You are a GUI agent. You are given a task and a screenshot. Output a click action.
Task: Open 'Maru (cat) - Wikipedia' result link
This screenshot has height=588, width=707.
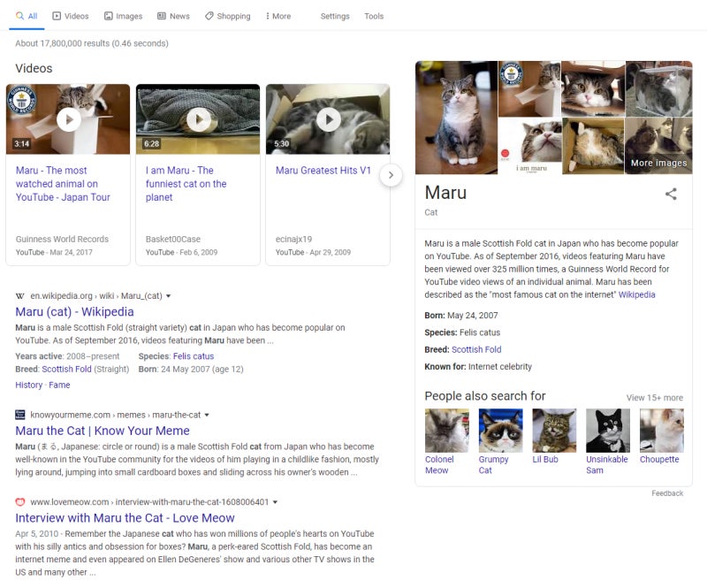point(74,312)
